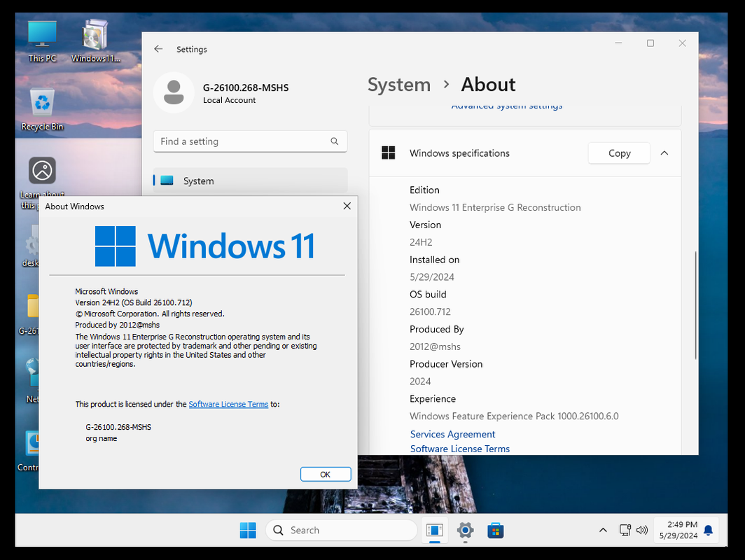The height and width of the screenshot is (560, 745).
Task: Close the Settings window
Action: tap(682, 43)
